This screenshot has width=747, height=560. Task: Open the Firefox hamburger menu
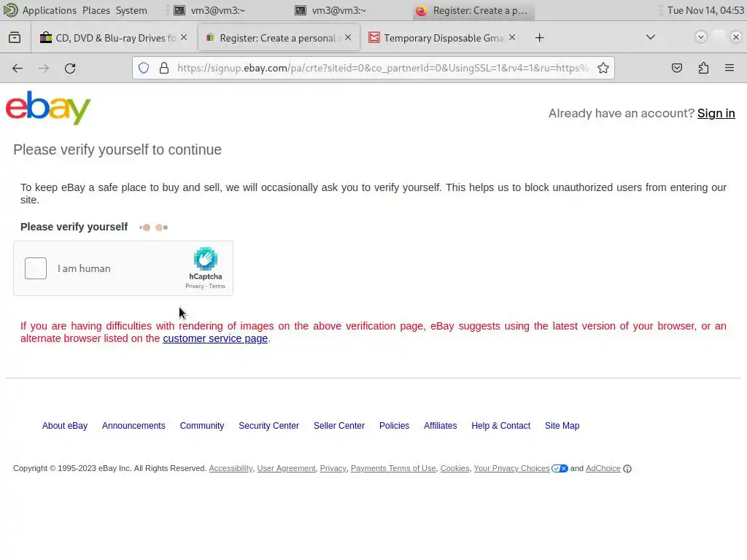point(729,68)
